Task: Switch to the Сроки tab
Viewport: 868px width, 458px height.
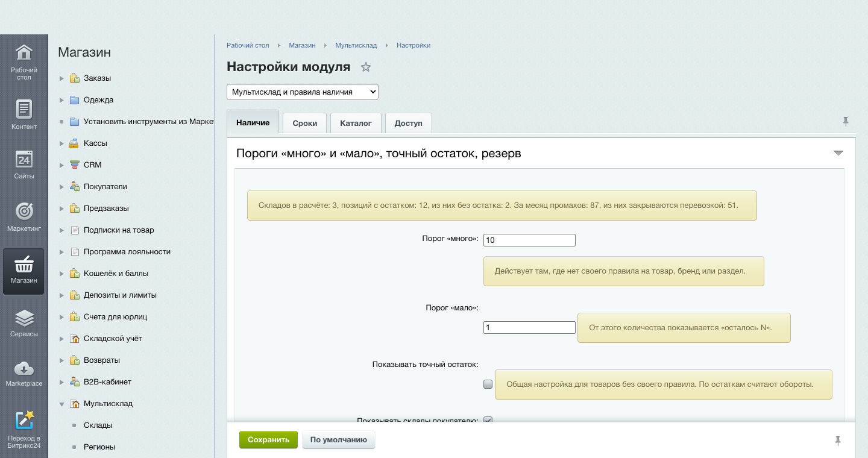Action: 305,123
